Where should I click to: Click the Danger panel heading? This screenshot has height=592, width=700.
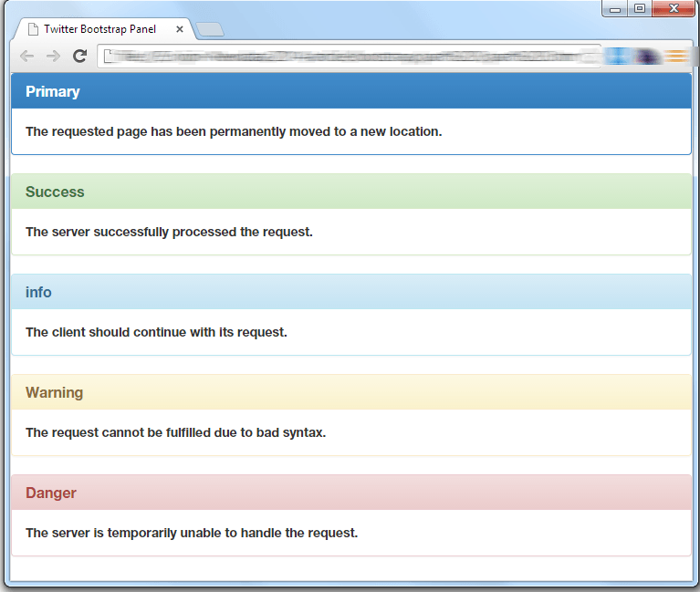[351, 493]
